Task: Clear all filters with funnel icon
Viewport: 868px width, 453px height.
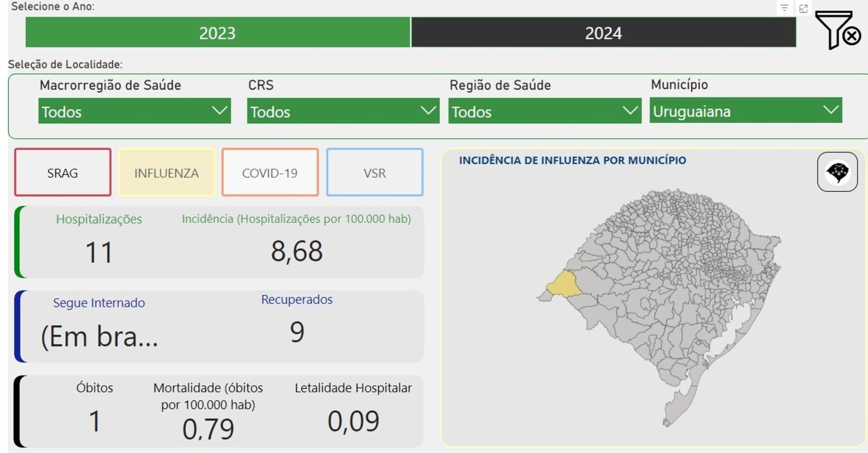Action: point(837,30)
